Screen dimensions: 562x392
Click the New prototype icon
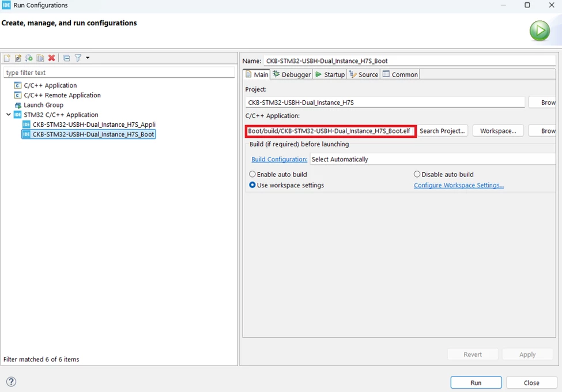point(18,58)
